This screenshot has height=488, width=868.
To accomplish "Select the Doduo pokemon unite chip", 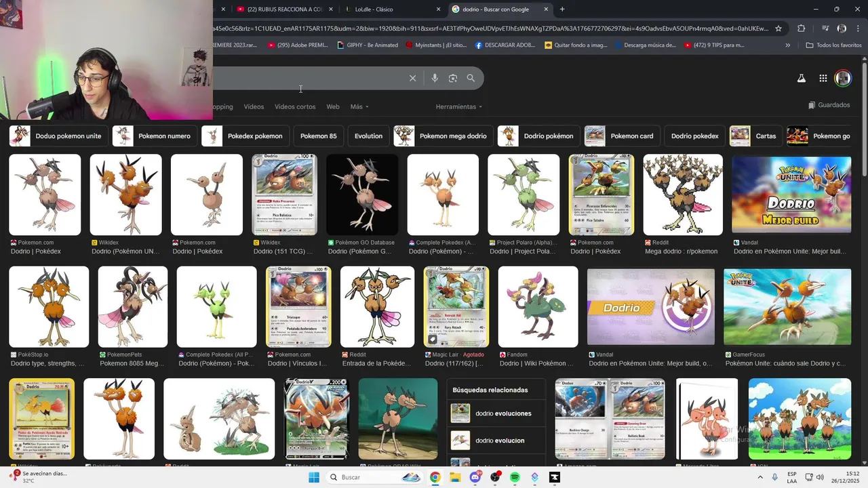I will 58,136.
